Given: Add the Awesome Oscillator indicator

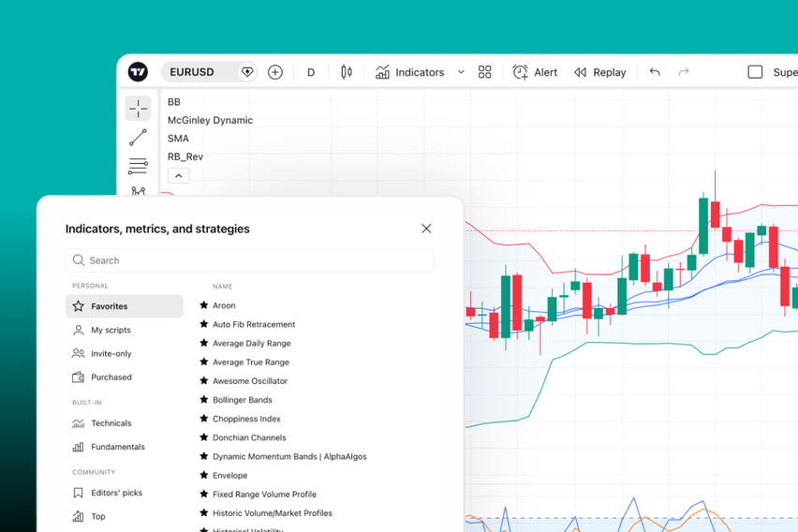Looking at the screenshot, I should point(250,381).
